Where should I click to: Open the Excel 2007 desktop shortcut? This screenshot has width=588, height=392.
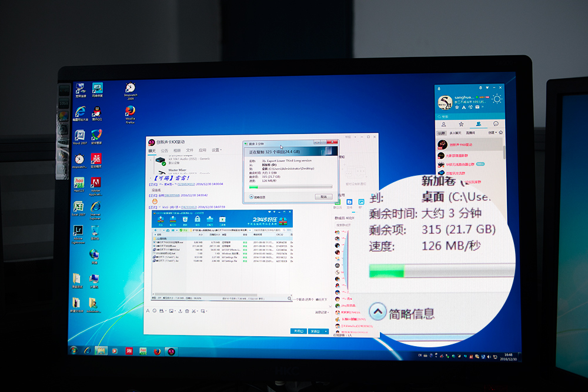pos(79,209)
